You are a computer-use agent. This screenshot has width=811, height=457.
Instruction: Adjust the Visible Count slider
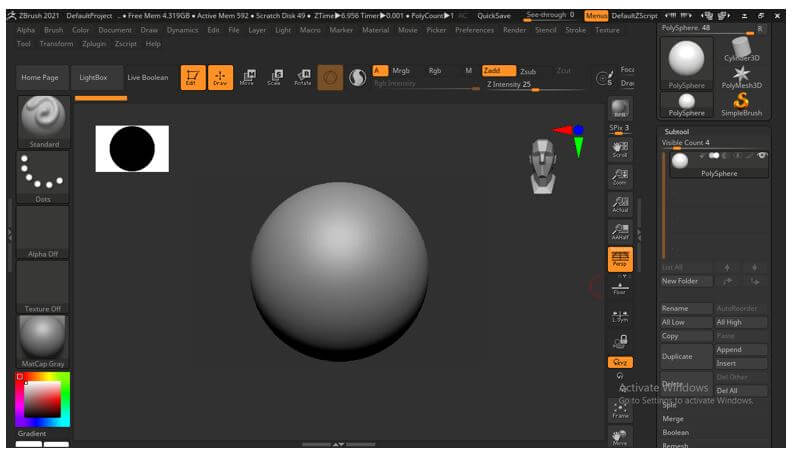tap(714, 143)
